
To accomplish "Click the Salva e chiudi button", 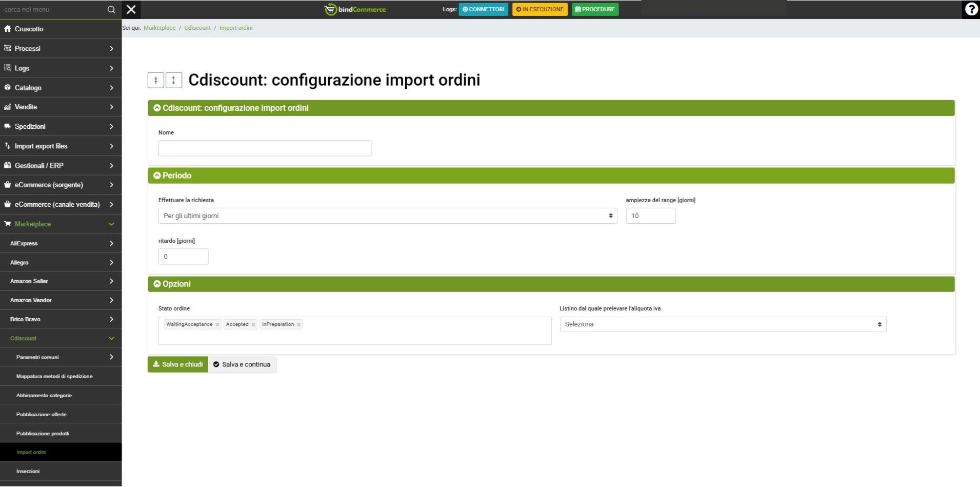I will click(178, 364).
